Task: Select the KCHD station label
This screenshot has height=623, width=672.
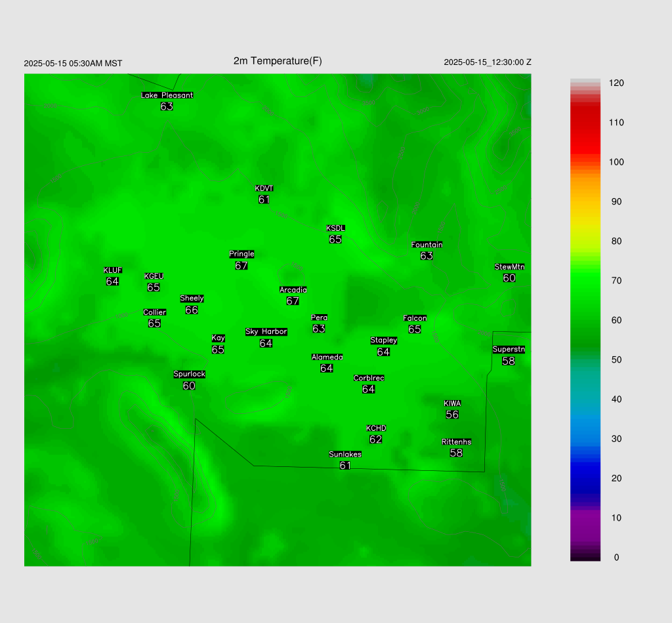Action: pyautogui.click(x=376, y=428)
